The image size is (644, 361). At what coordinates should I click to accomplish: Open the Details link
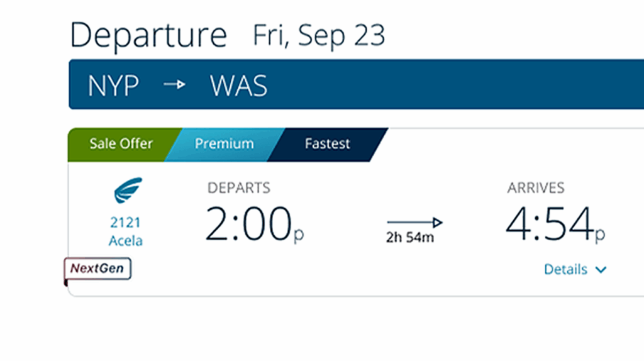(565, 269)
